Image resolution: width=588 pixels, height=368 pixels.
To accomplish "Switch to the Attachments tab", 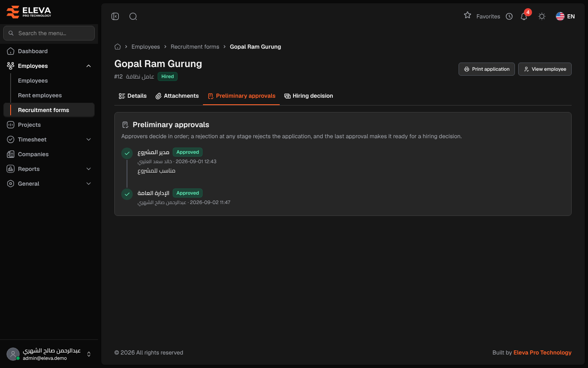I will pos(177,96).
